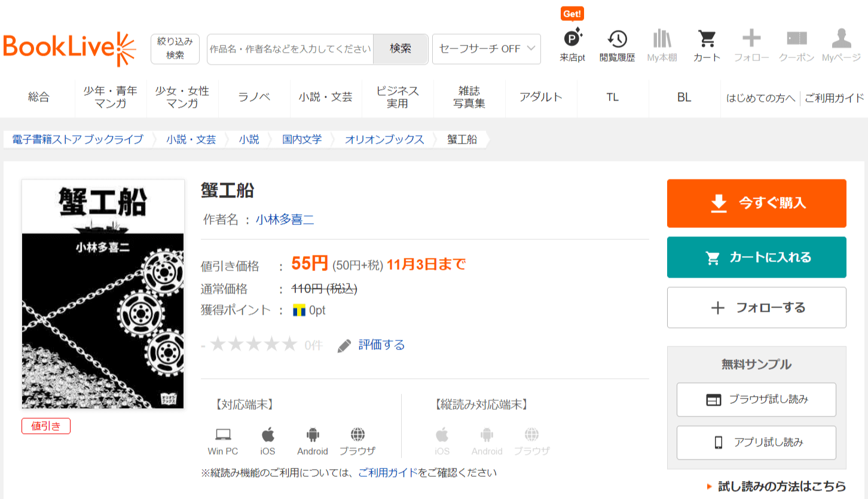Click the search input field
This screenshot has width=868, height=499.
pyautogui.click(x=291, y=49)
